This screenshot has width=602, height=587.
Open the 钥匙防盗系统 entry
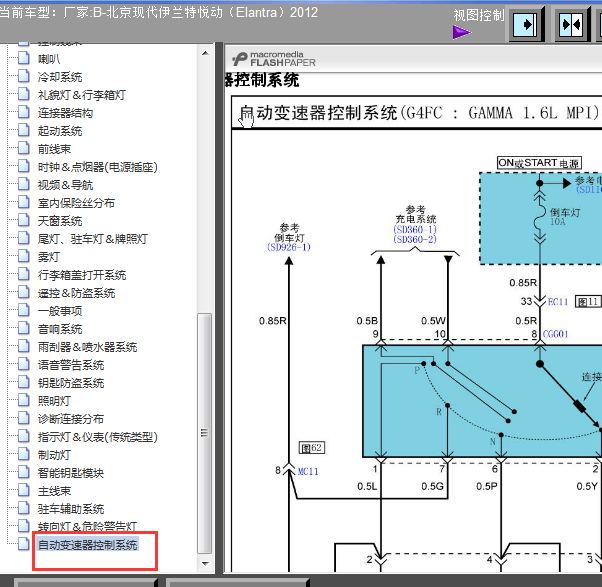(x=71, y=383)
